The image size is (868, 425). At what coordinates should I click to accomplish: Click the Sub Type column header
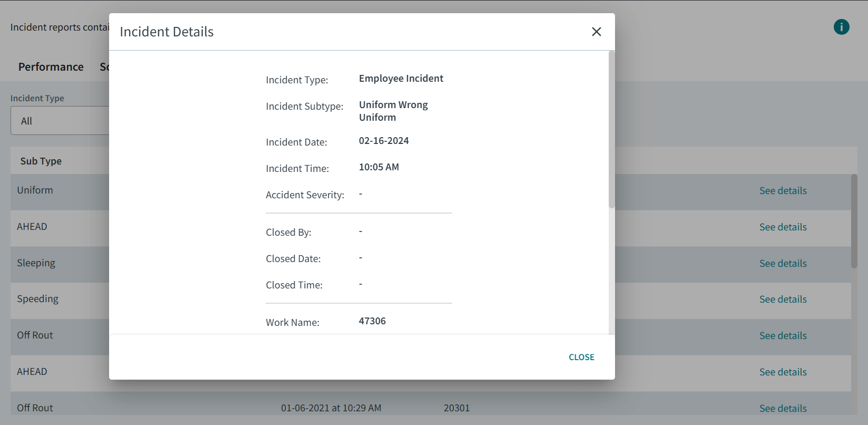coord(41,161)
